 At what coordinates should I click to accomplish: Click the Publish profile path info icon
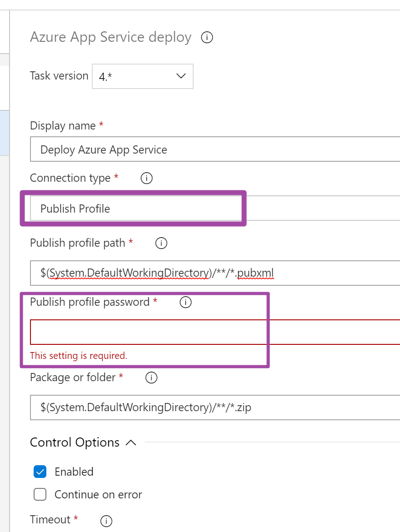point(161,244)
